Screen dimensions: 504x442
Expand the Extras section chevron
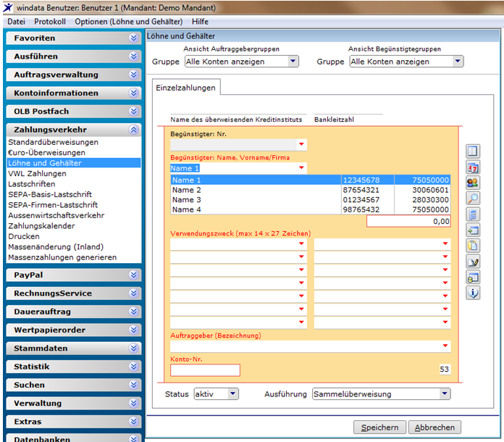(133, 422)
